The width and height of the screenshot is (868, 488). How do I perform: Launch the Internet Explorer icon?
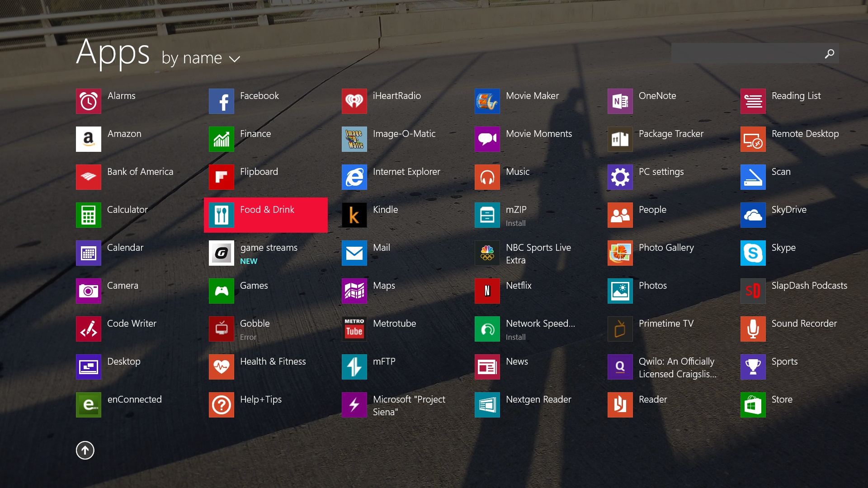(354, 177)
